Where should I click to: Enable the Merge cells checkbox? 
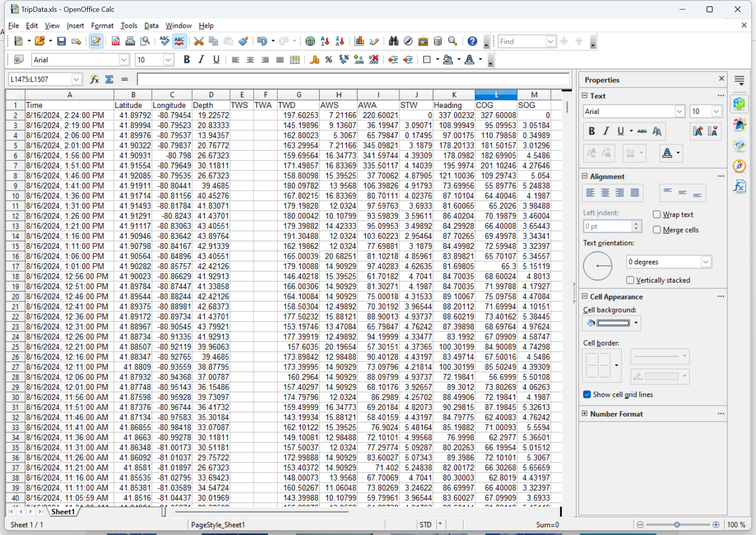(657, 230)
